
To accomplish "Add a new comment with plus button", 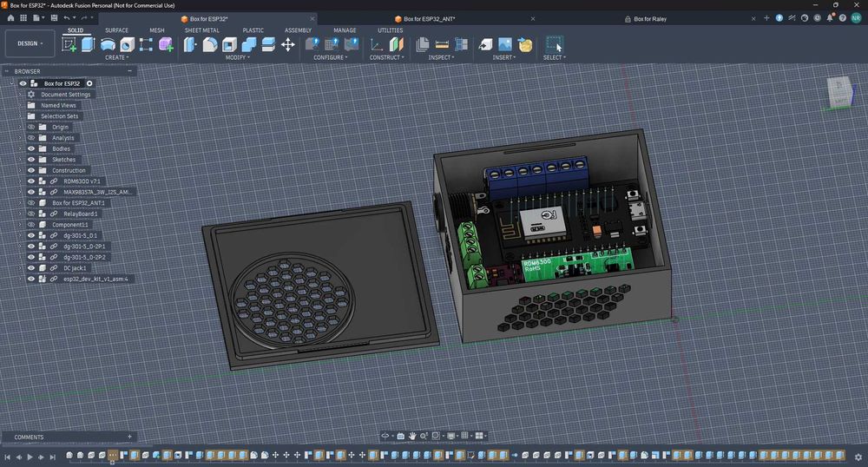I will (x=129, y=437).
